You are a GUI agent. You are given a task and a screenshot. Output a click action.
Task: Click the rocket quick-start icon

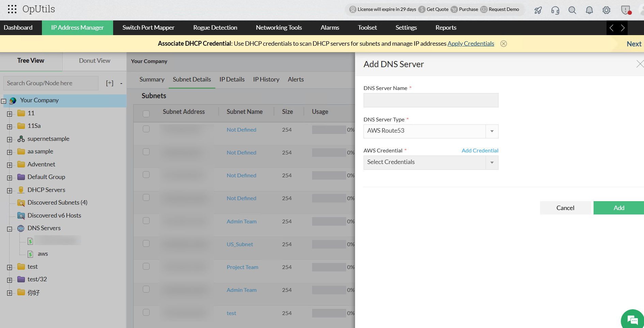click(x=538, y=10)
